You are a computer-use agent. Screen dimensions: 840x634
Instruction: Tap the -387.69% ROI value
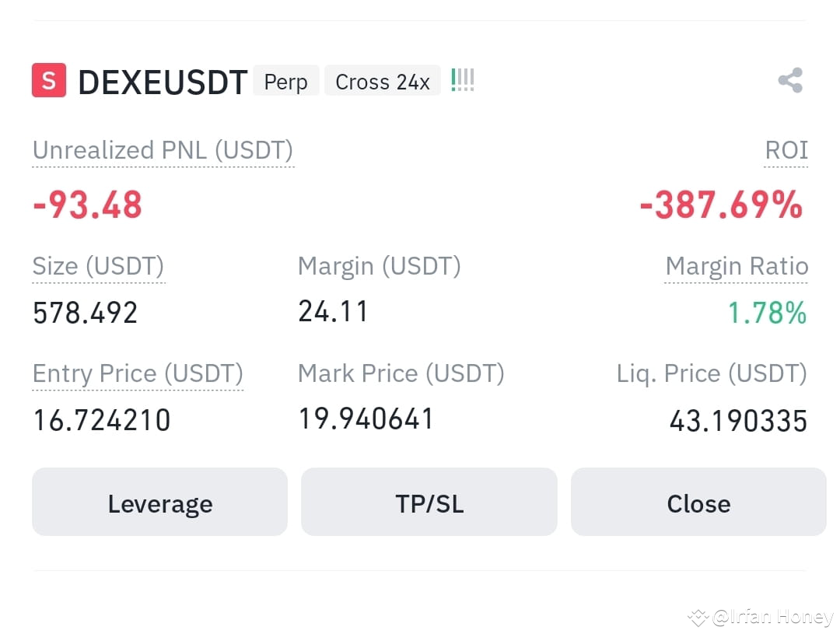[721, 205]
